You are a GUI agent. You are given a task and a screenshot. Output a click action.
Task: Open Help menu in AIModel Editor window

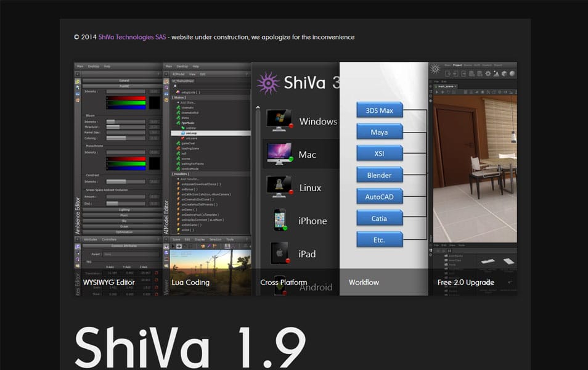click(x=196, y=67)
